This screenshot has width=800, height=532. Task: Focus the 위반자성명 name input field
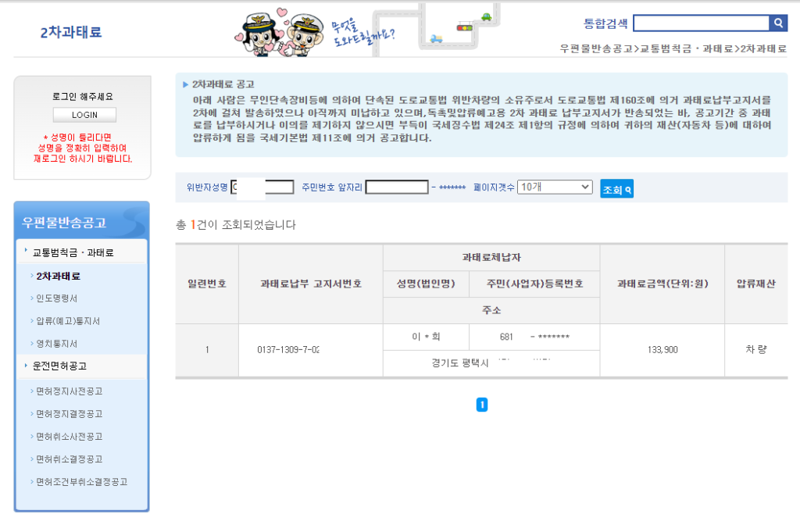click(262, 187)
